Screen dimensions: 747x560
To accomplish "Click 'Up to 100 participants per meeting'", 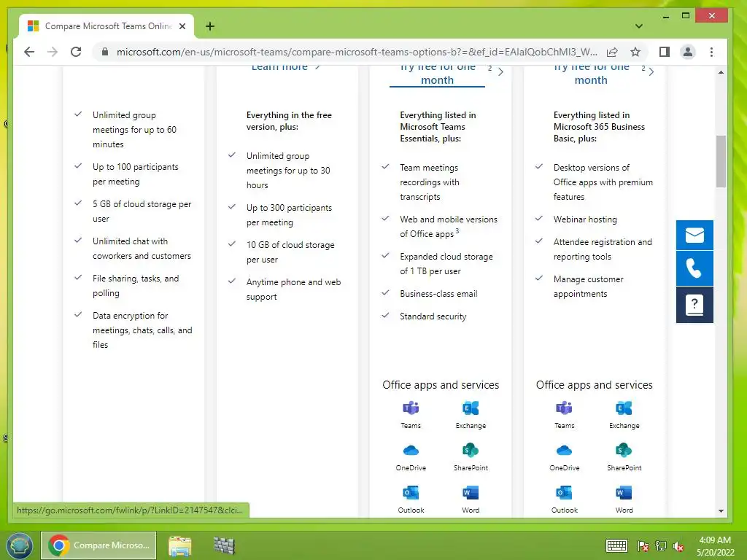I will tap(135, 174).
